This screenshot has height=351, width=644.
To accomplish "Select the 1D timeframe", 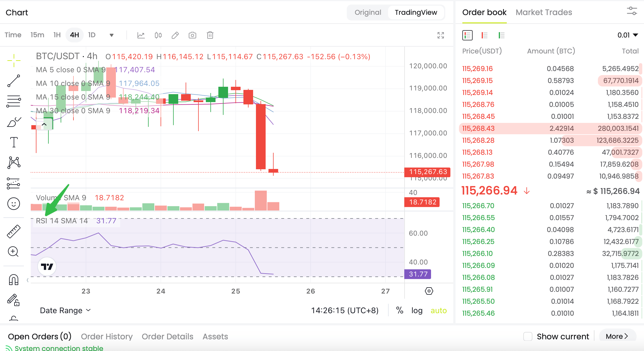I will tap(92, 35).
